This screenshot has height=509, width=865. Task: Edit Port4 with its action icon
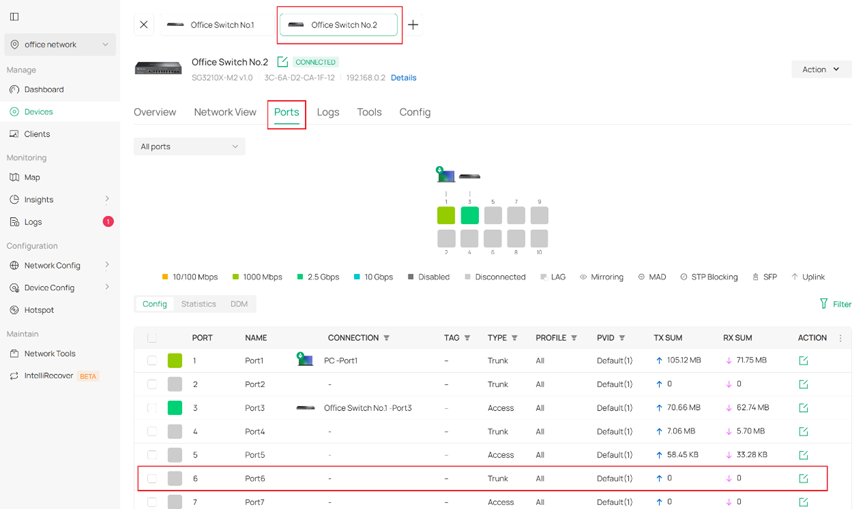click(803, 431)
